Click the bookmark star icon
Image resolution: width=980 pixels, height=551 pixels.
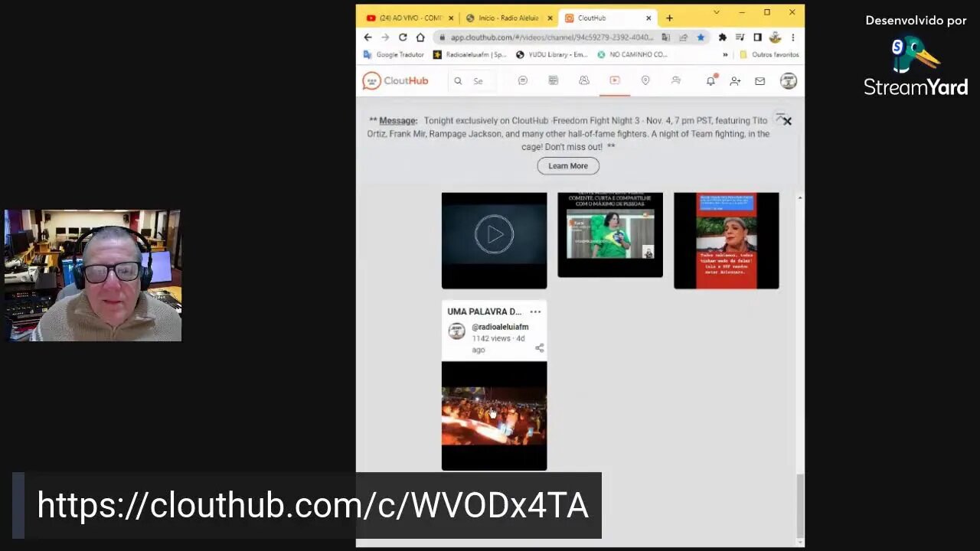(x=700, y=37)
